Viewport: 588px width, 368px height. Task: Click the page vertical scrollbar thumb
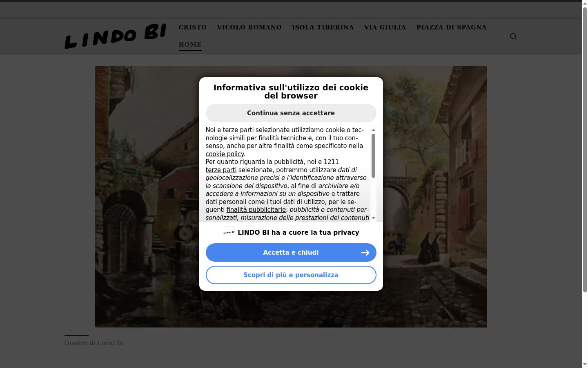pyautogui.click(x=585, y=149)
